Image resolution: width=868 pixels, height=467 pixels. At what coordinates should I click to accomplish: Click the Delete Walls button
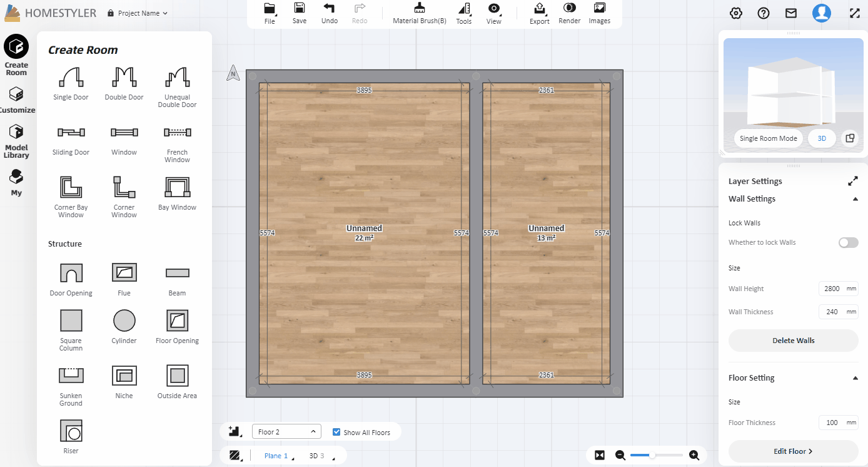click(793, 341)
